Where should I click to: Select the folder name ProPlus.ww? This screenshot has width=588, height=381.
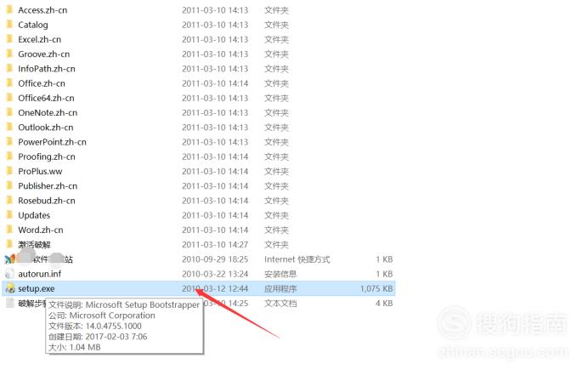40,171
